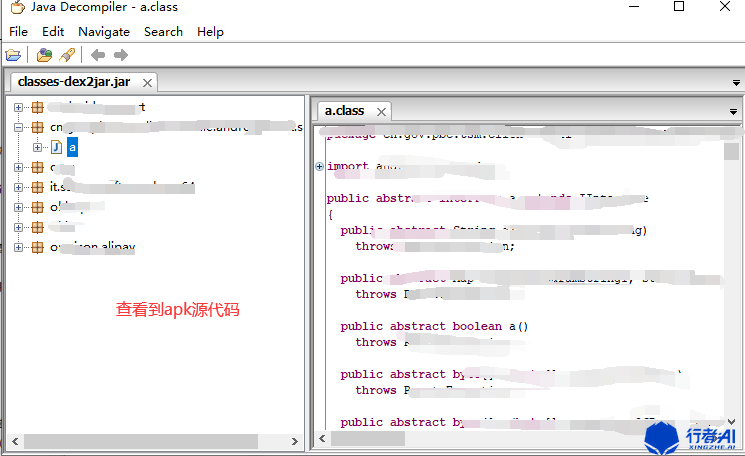
Task: Open the Navigate menu
Action: (x=104, y=32)
